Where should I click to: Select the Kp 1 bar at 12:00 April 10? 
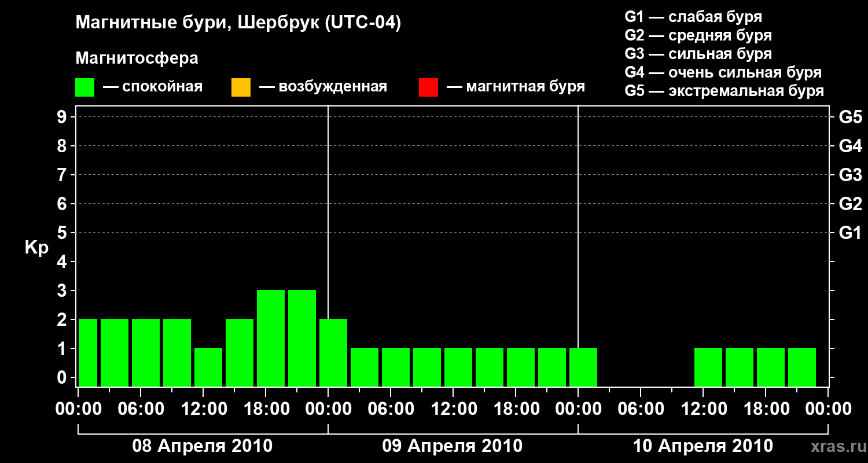coord(708,367)
